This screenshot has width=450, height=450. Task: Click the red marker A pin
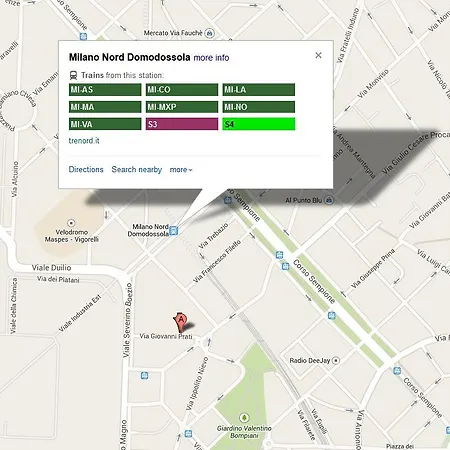[x=180, y=321]
